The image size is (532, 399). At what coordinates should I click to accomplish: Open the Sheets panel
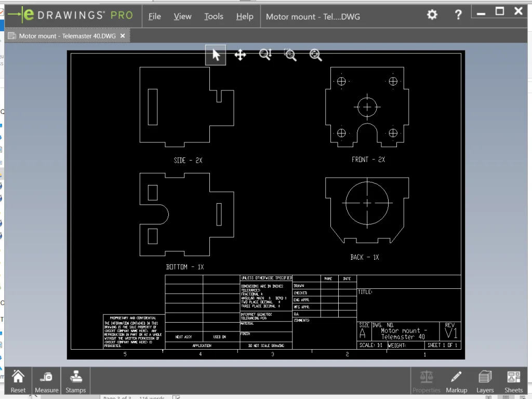click(513, 381)
